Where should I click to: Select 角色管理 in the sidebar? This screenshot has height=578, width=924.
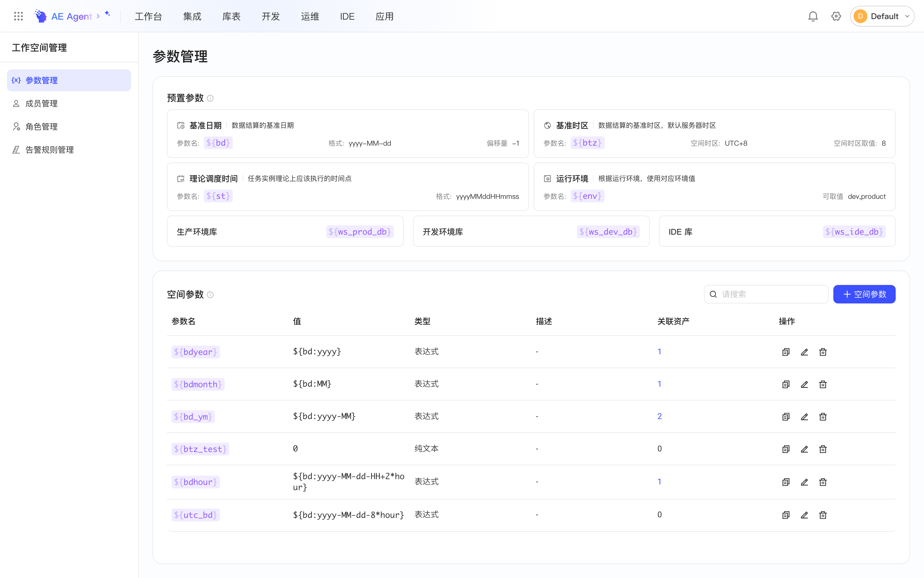[69, 127]
